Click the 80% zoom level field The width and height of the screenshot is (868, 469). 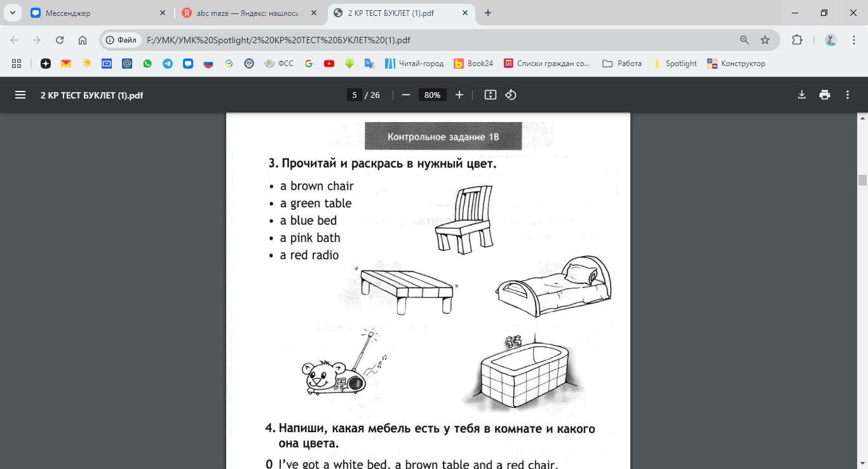point(433,95)
